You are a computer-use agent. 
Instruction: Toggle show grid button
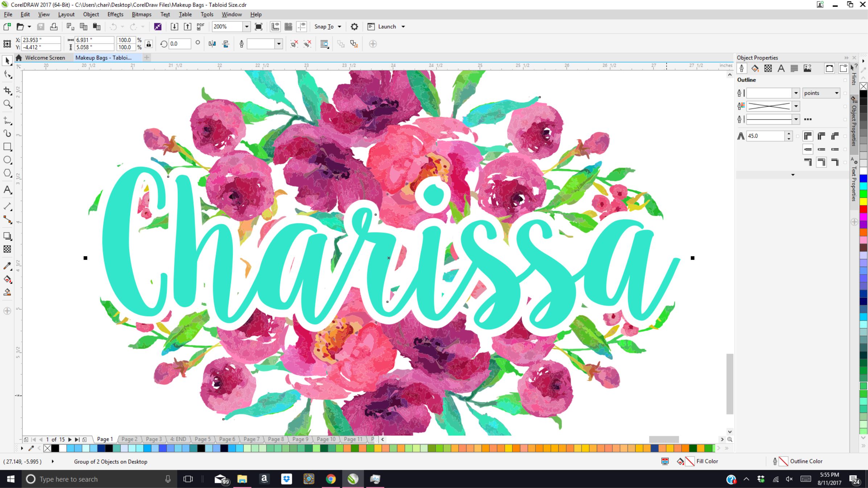[289, 26]
